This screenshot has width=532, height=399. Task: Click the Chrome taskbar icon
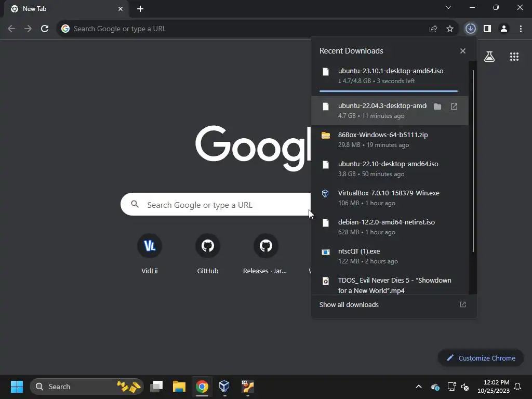click(x=202, y=387)
